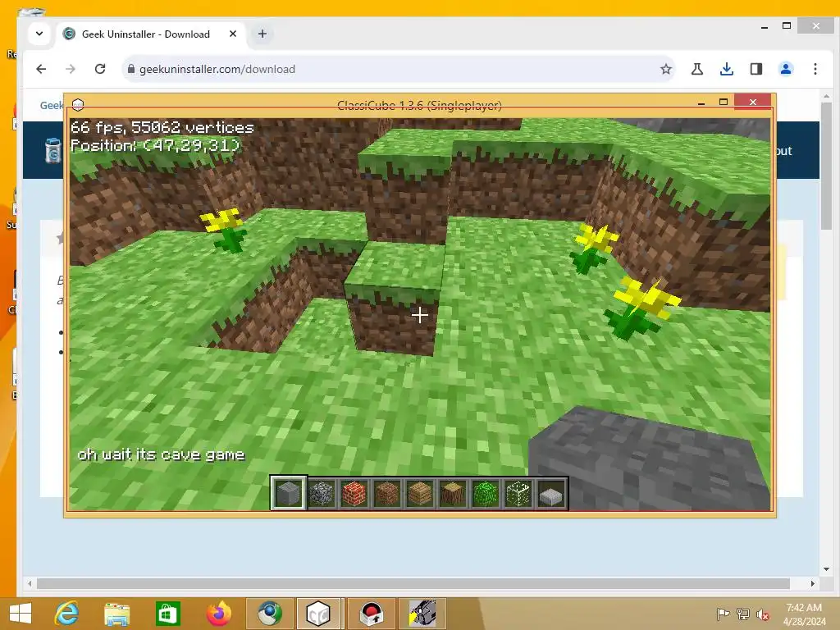Reload the geekuninstaller page
This screenshot has height=630, width=840.
point(99,69)
